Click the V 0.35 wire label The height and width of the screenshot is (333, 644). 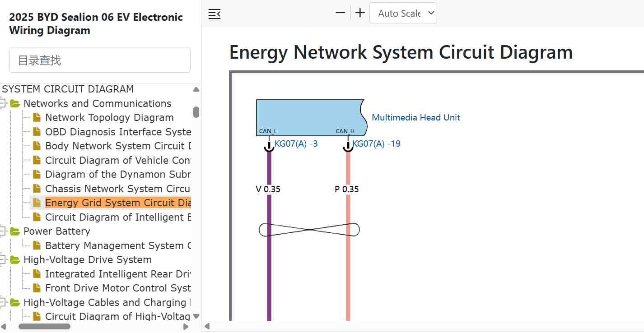click(268, 189)
